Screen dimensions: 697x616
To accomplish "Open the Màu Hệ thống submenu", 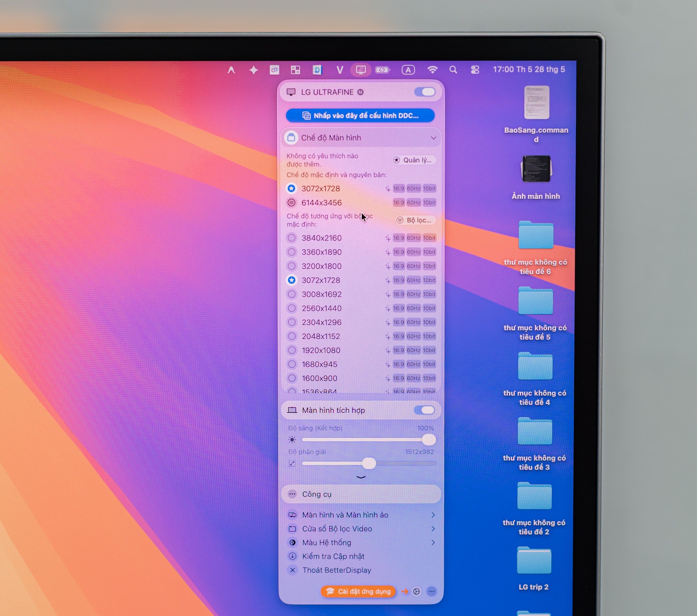I will click(x=361, y=542).
